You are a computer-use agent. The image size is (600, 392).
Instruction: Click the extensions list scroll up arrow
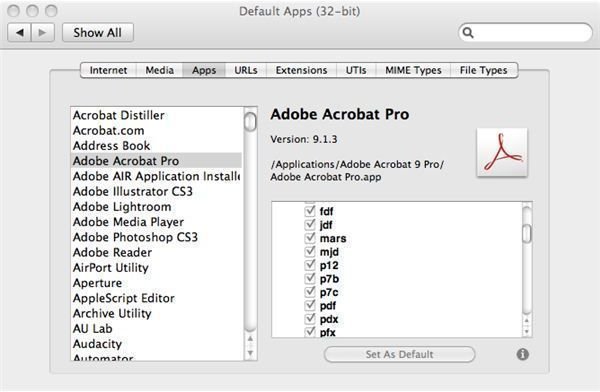(527, 320)
